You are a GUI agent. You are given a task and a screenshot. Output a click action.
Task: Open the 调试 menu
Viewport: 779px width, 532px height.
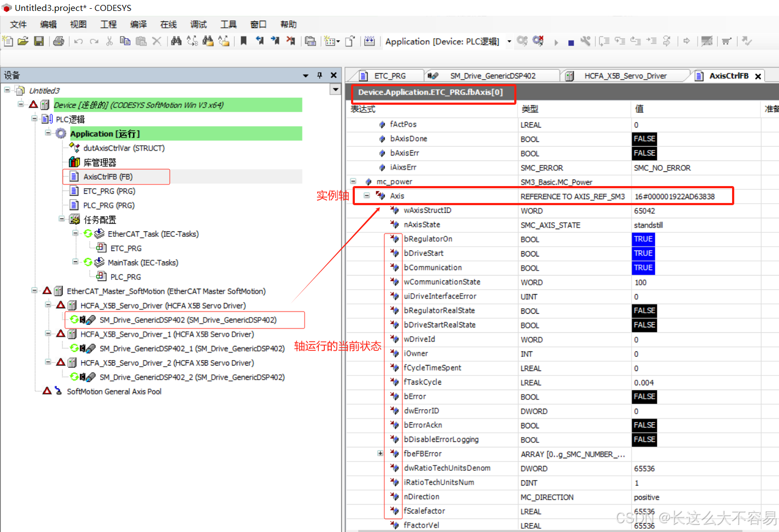point(199,25)
